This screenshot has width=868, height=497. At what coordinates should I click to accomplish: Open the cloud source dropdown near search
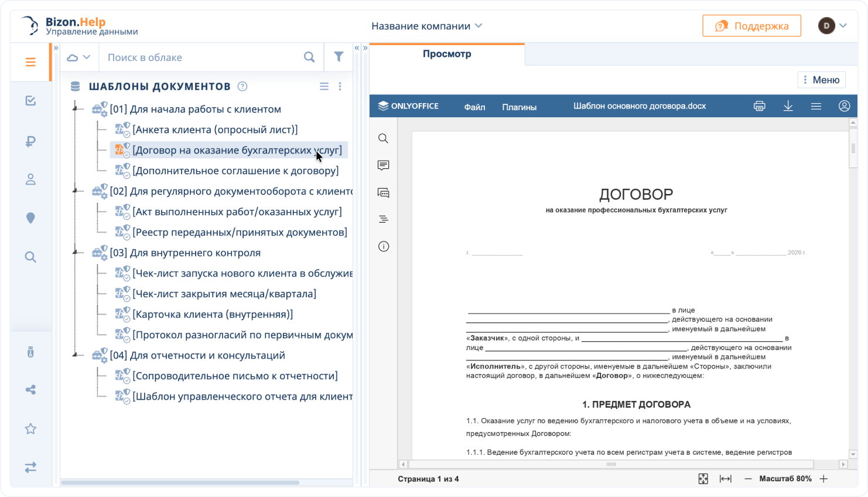(78, 56)
